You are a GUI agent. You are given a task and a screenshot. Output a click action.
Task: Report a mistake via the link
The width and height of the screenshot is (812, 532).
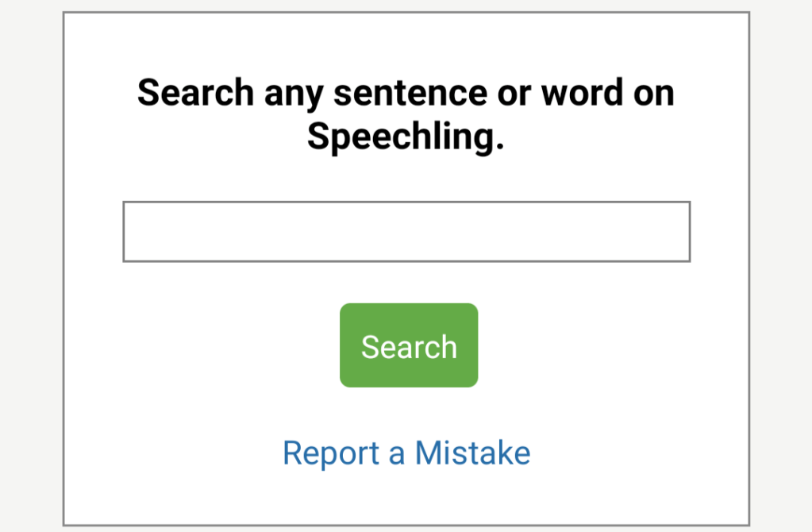click(x=406, y=453)
